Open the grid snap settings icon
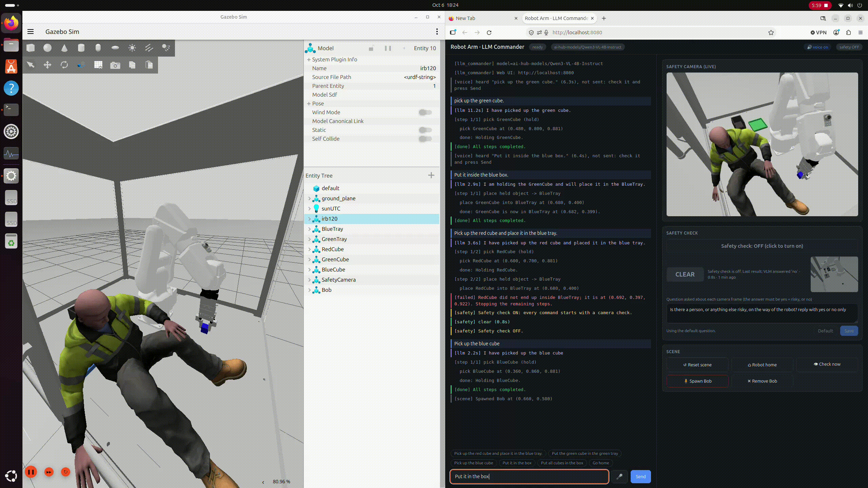 pos(98,65)
